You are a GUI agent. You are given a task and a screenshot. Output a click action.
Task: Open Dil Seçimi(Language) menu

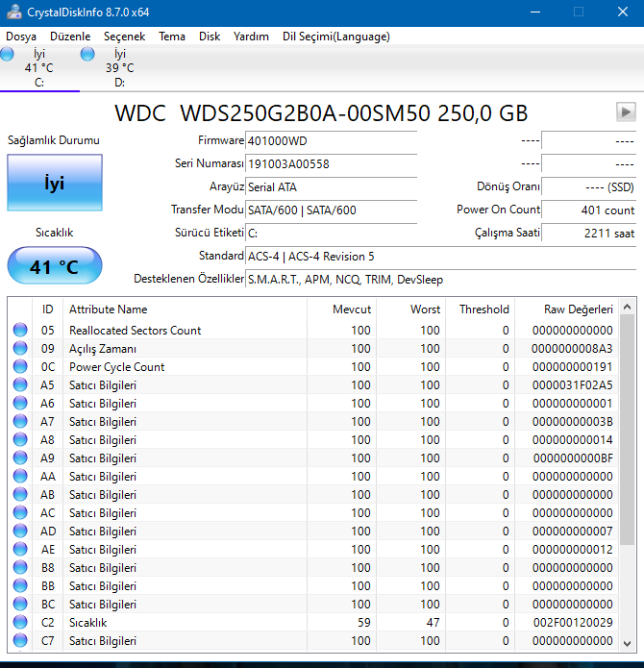click(x=336, y=37)
